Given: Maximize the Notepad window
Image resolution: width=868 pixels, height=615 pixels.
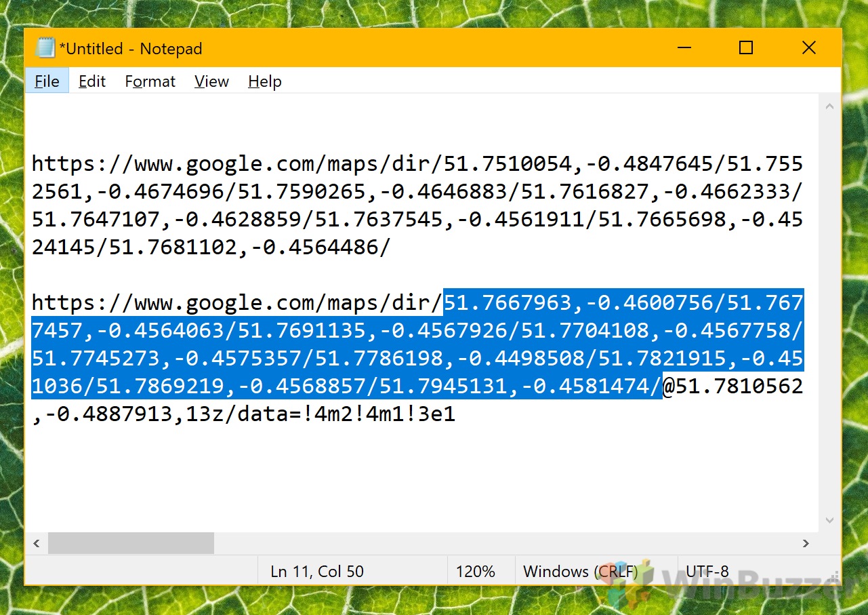Looking at the screenshot, I should pyautogui.click(x=745, y=48).
